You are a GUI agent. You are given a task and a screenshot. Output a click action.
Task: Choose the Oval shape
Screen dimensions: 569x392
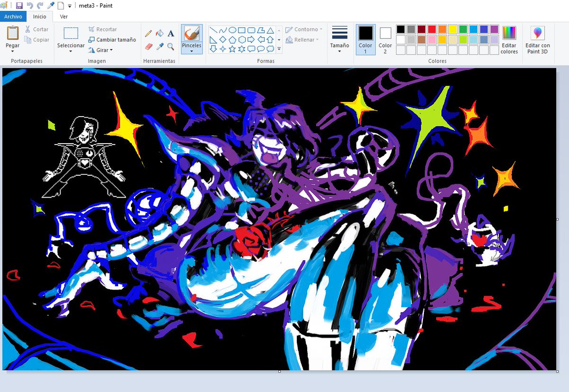click(x=232, y=30)
